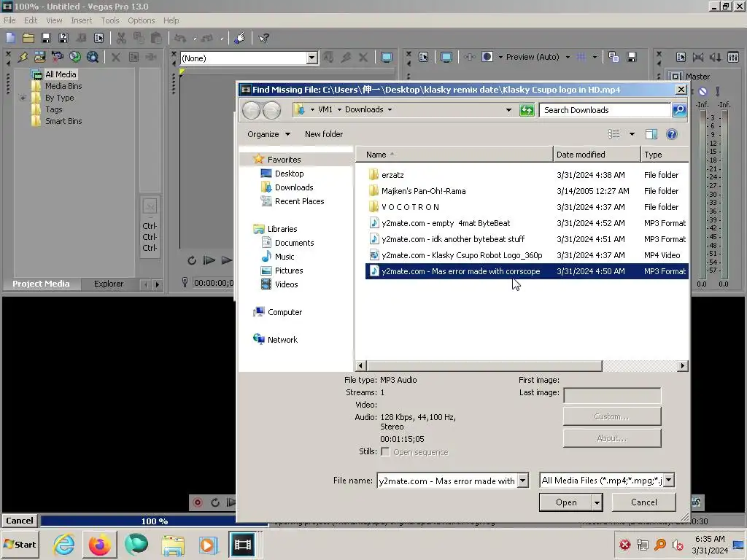This screenshot has width=747, height=560.
Task: Select Media Bins in project tree
Action: (63, 86)
